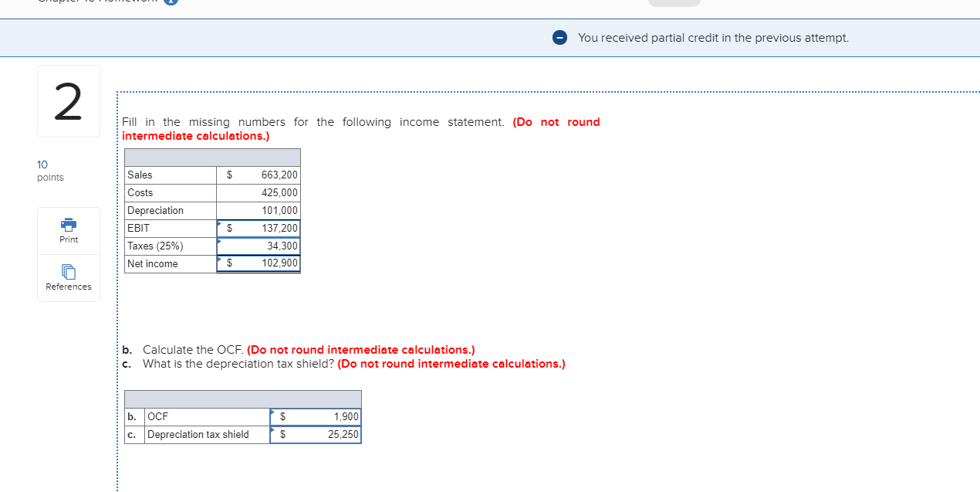Click the flag marker on the EBIT cell
The width and height of the screenshot is (980, 492).
[218, 224]
